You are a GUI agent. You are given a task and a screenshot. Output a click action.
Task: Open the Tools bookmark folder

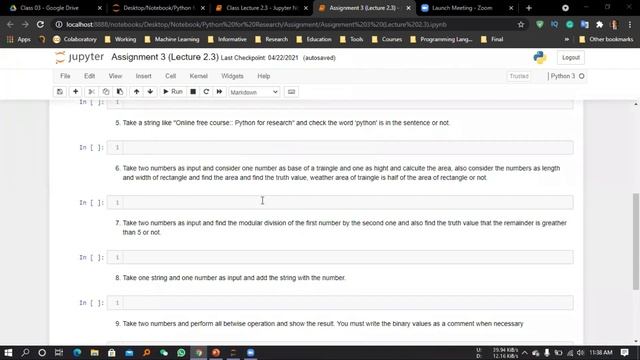click(x=351, y=40)
